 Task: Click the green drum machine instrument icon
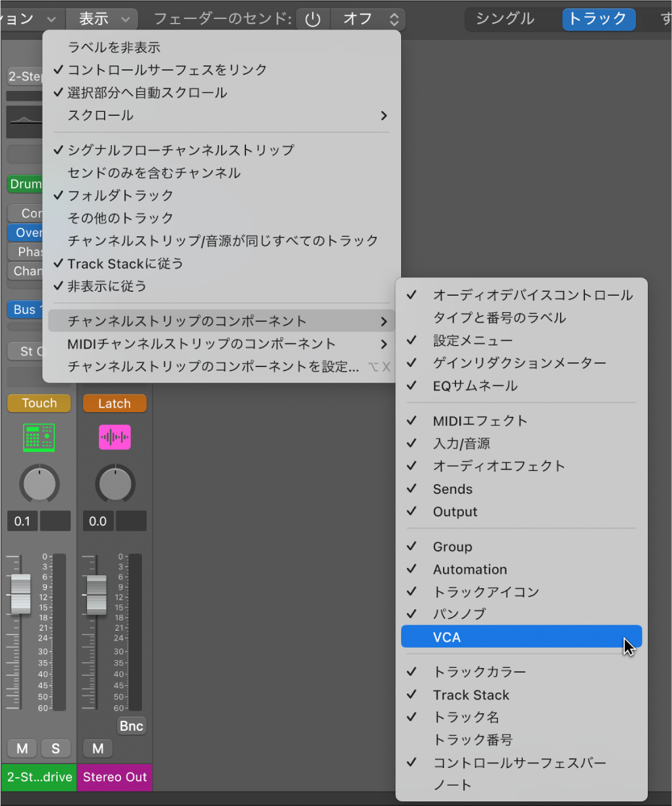point(39,437)
